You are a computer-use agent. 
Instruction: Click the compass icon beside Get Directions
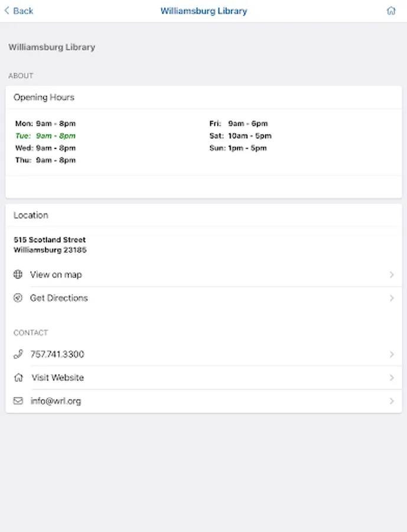coord(18,298)
